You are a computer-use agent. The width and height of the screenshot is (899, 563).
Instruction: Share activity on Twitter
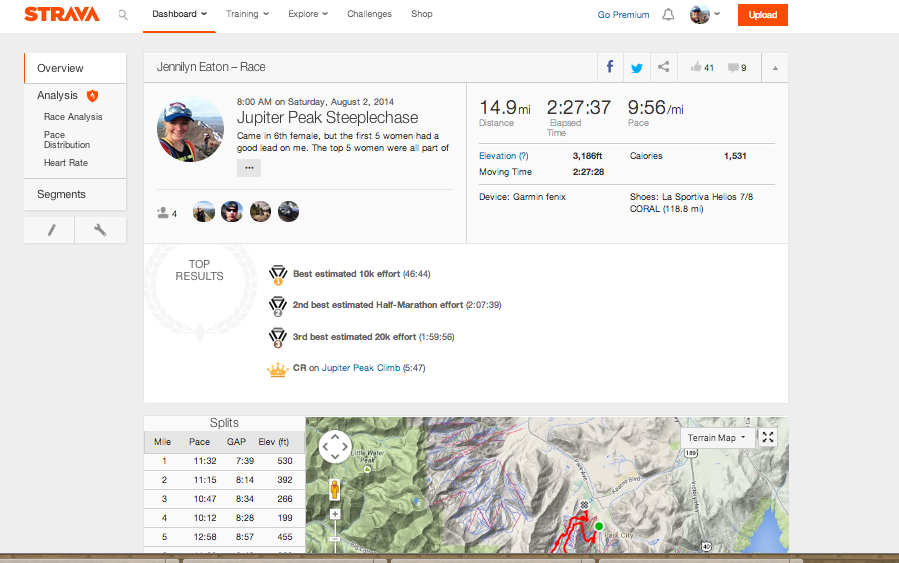tap(636, 68)
